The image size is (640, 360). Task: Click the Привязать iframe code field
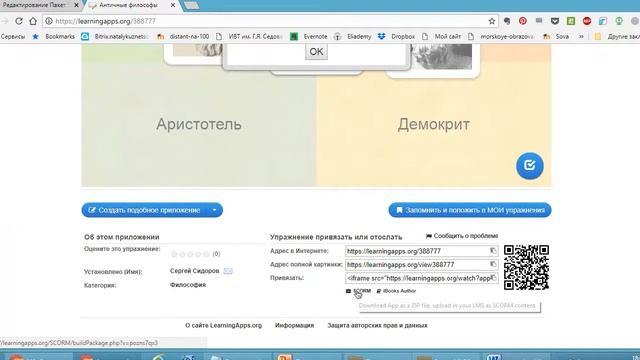421,278
